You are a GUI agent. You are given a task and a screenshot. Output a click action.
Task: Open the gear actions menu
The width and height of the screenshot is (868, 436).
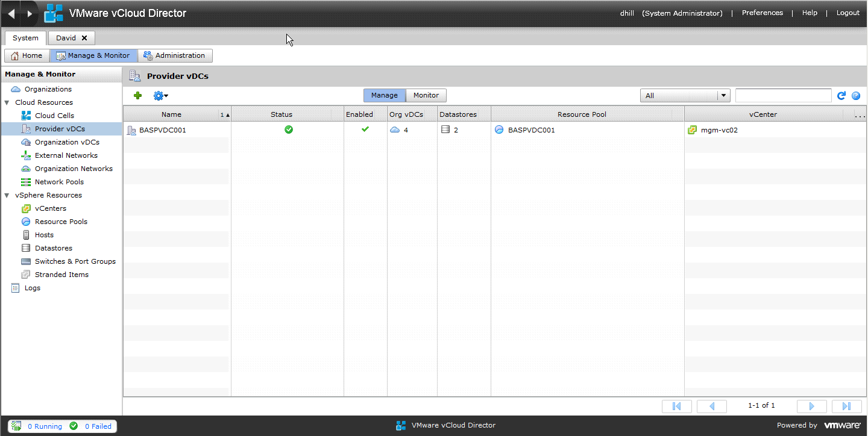click(x=160, y=95)
